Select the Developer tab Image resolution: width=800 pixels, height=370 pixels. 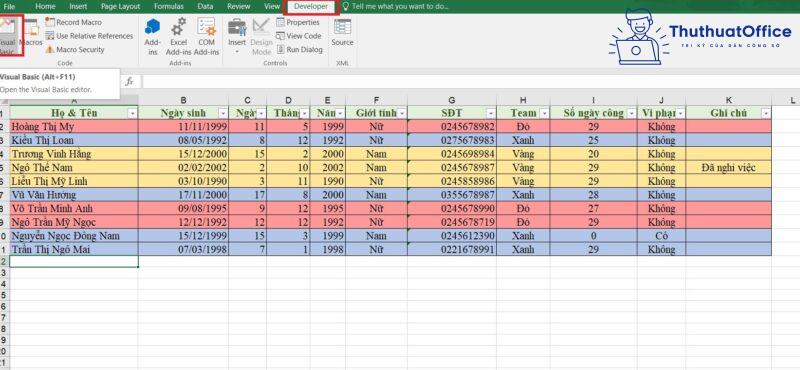coord(311,6)
